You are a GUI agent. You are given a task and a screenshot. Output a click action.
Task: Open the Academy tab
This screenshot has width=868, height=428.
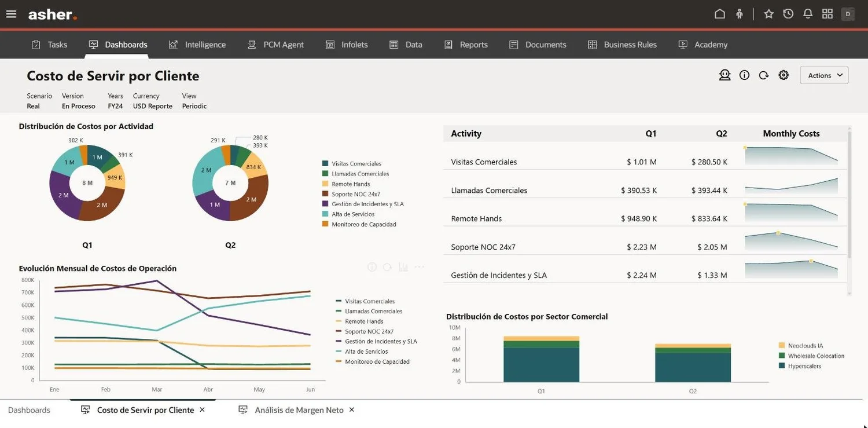tap(703, 45)
